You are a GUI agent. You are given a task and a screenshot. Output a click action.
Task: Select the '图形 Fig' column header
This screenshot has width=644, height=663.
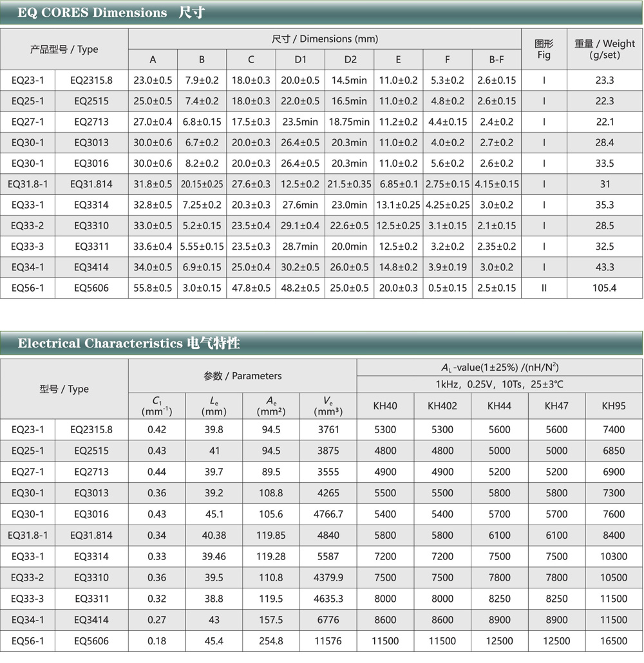[x=544, y=50]
